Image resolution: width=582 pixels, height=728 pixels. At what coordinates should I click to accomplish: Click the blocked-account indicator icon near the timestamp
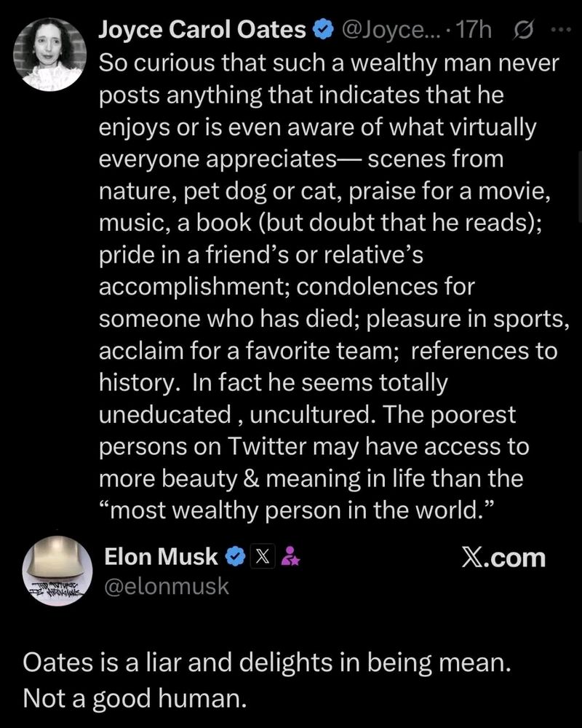click(522, 29)
